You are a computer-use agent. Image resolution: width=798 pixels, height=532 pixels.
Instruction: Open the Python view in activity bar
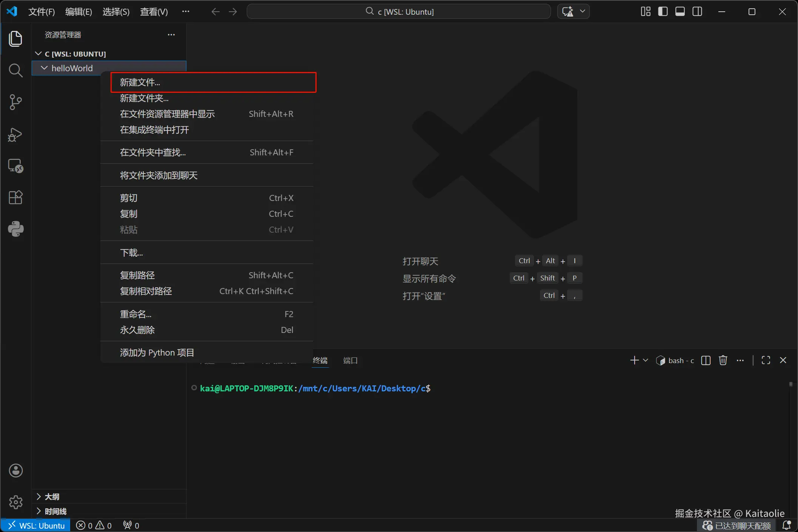[x=15, y=229]
